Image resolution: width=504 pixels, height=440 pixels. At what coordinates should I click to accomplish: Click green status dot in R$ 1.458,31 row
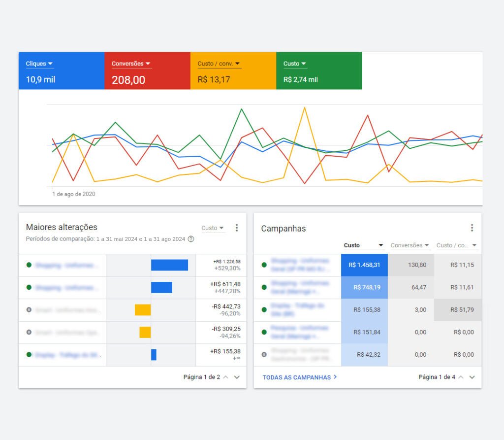264,265
